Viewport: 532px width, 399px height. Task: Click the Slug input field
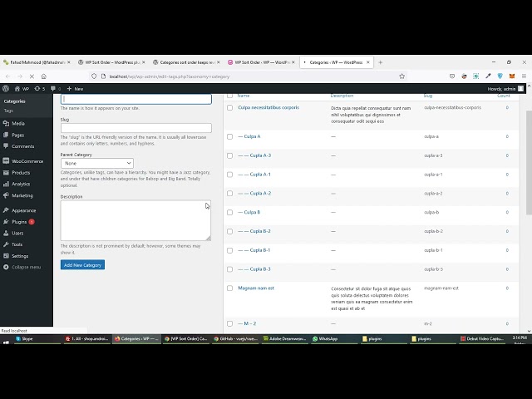pos(136,128)
